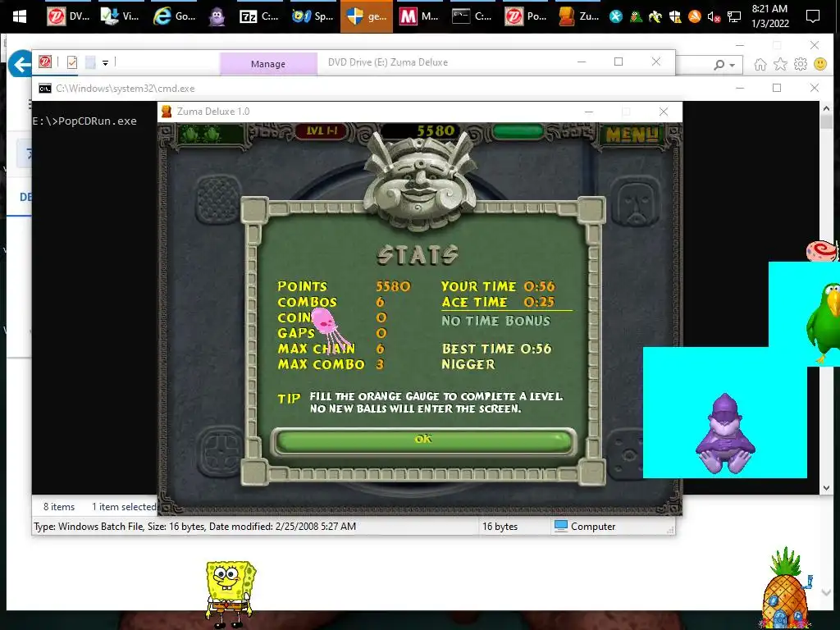Click the SpongeBob desktop character
This screenshot has height=630, width=840.
[231, 594]
